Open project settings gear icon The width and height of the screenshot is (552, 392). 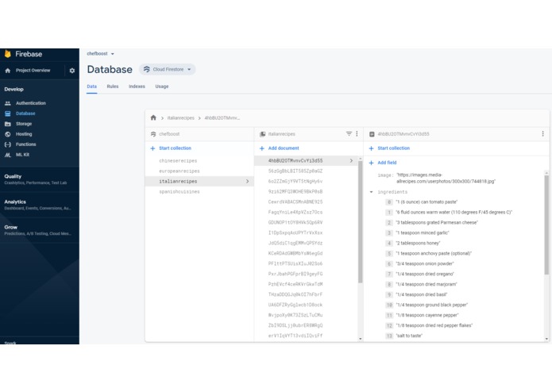pyautogui.click(x=72, y=71)
